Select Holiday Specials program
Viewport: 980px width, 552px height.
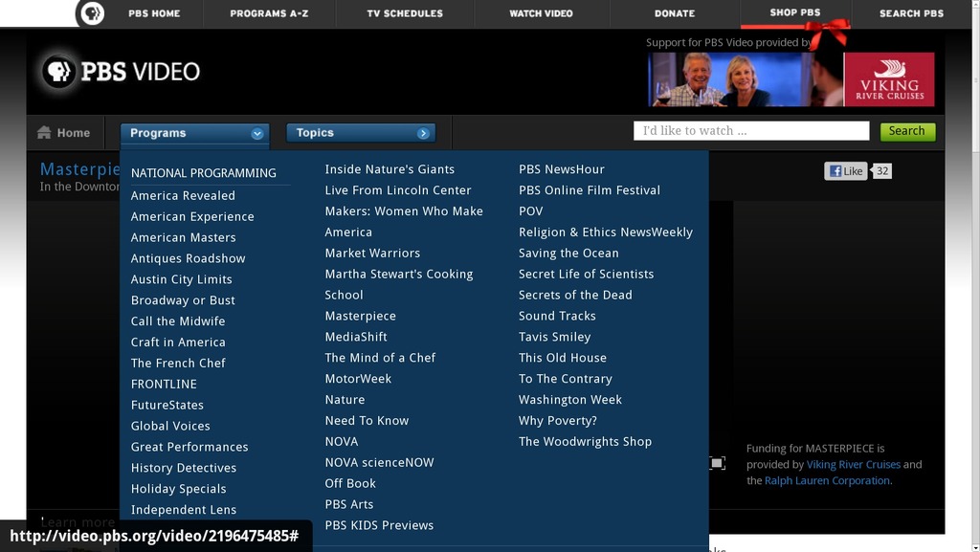click(179, 488)
